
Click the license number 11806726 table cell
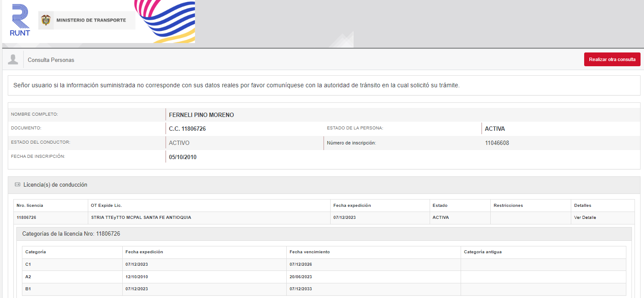26,218
